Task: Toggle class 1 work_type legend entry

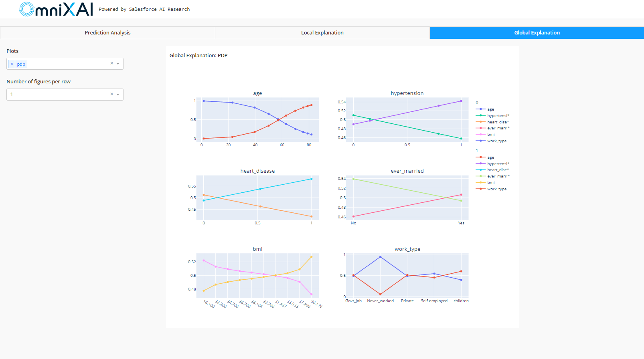Action: pyautogui.click(x=491, y=189)
